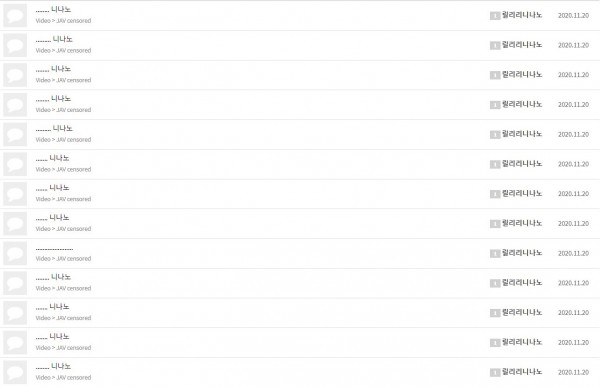Open Video > JAV censored category under the dots-only post
The height and width of the screenshot is (387, 600).
(x=63, y=259)
